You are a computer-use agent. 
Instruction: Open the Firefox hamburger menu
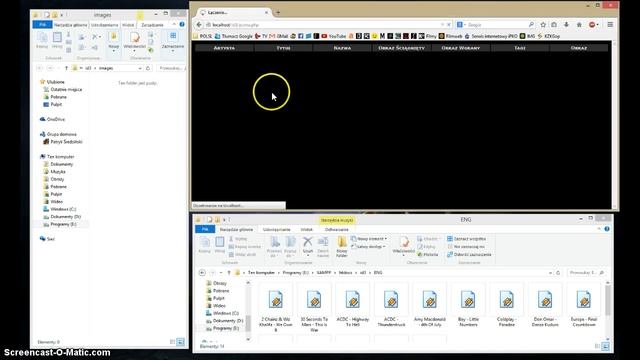click(610, 24)
